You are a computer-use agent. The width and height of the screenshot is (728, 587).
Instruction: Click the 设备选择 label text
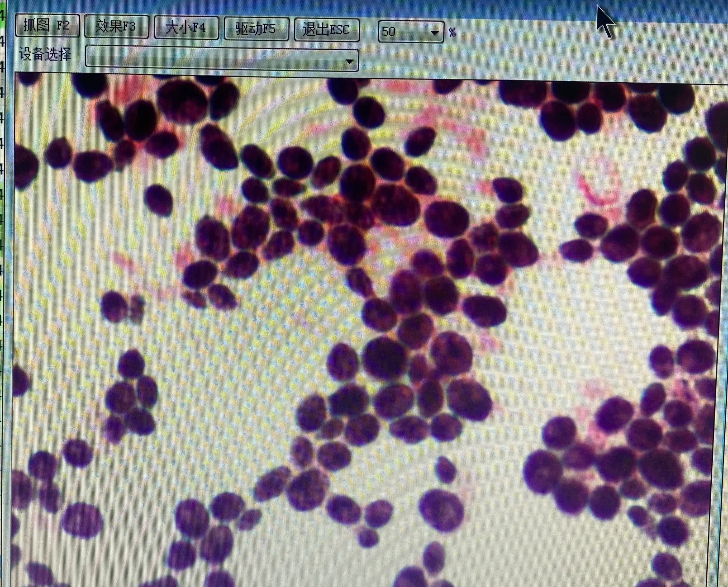pyautogui.click(x=45, y=54)
